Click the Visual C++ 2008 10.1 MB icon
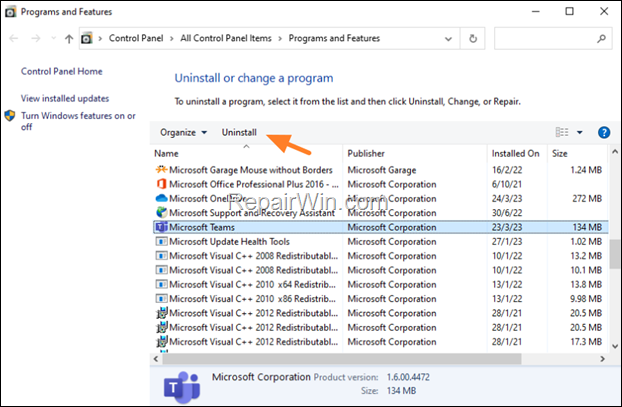Screen dimensions: 622x407 (161, 270)
